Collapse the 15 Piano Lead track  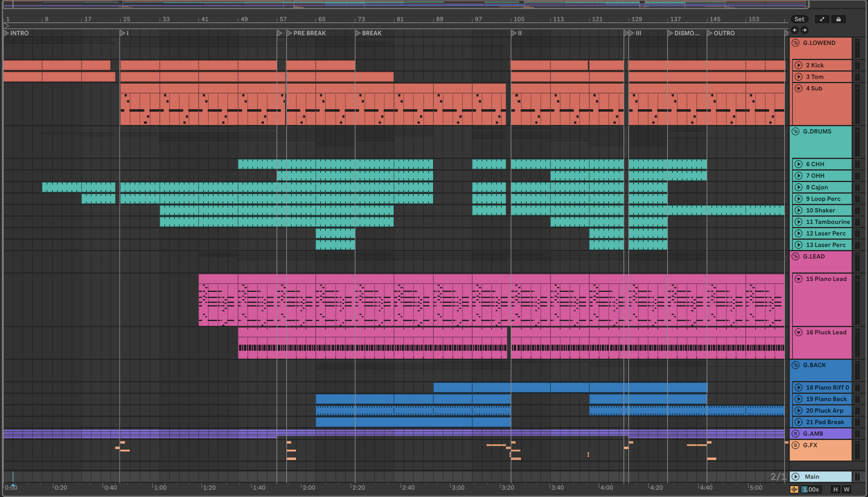click(x=798, y=279)
